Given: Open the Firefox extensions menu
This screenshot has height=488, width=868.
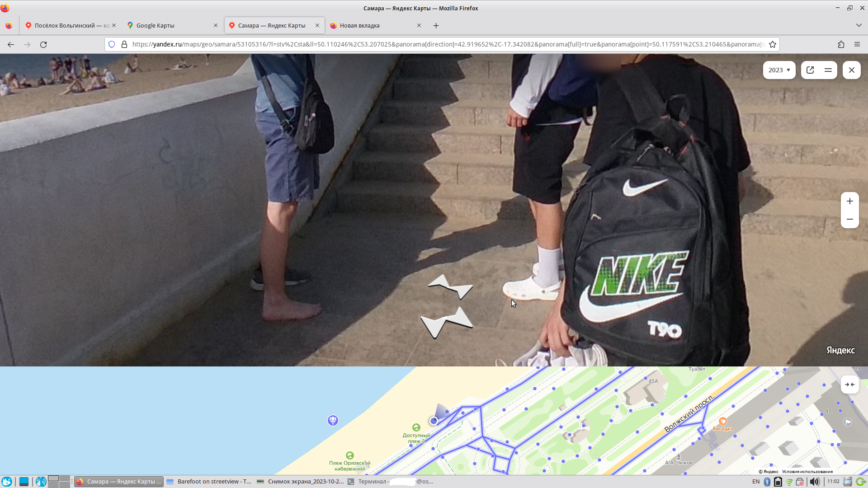Looking at the screenshot, I should coord(841,44).
